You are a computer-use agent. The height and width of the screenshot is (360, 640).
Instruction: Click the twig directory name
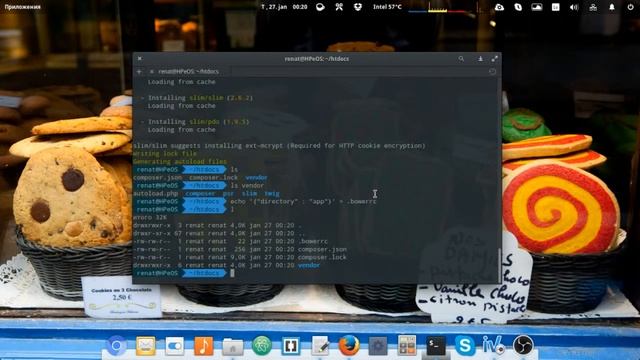click(x=272, y=193)
